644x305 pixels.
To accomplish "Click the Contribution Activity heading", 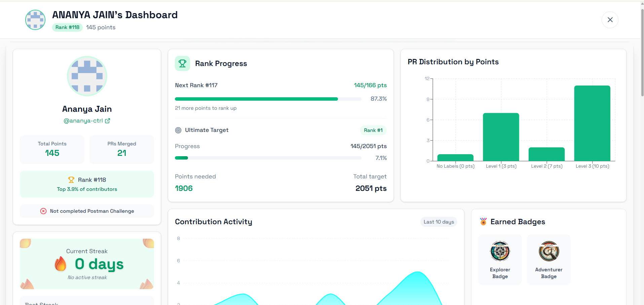I will [214, 222].
